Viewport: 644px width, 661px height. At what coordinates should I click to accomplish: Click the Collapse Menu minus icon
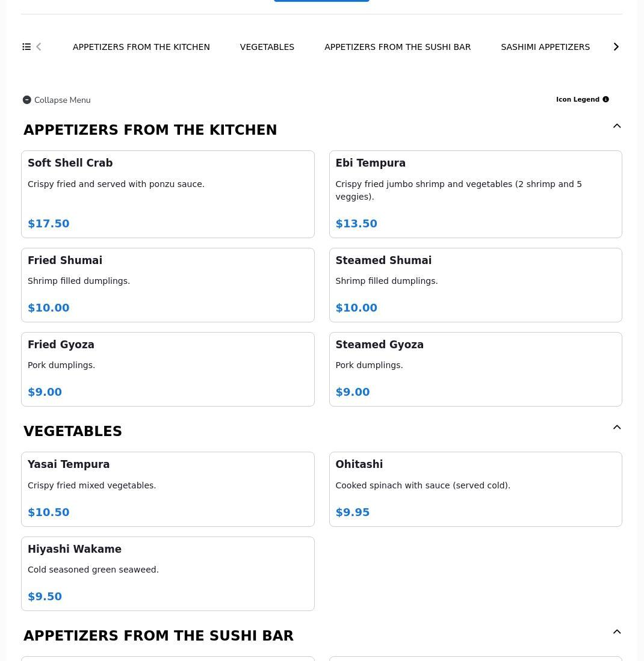click(x=27, y=100)
